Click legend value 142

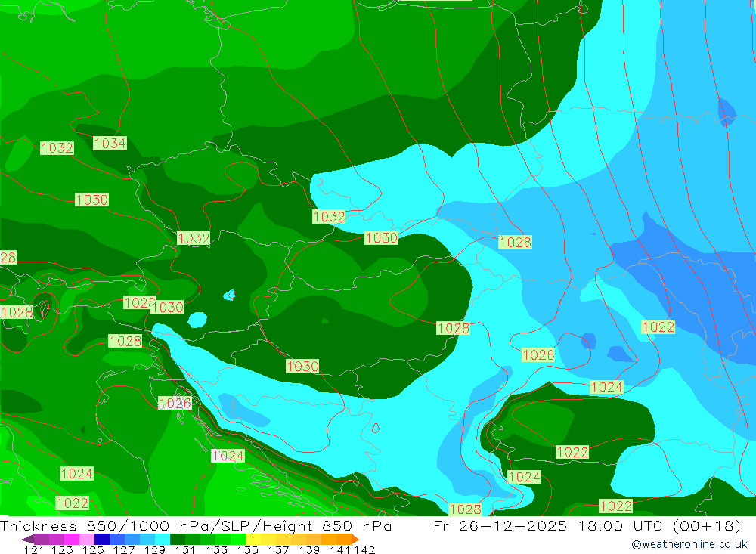tap(364, 549)
